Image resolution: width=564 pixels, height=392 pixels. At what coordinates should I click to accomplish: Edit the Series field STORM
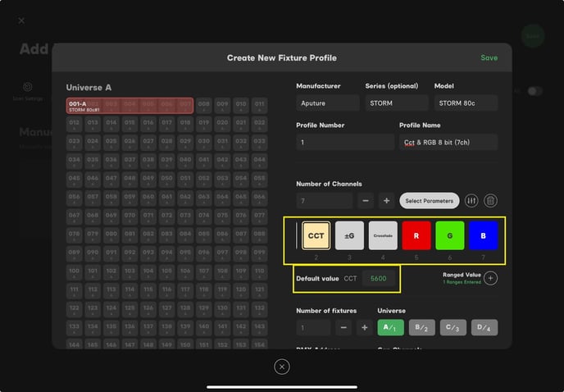click(x=397, y=103)
